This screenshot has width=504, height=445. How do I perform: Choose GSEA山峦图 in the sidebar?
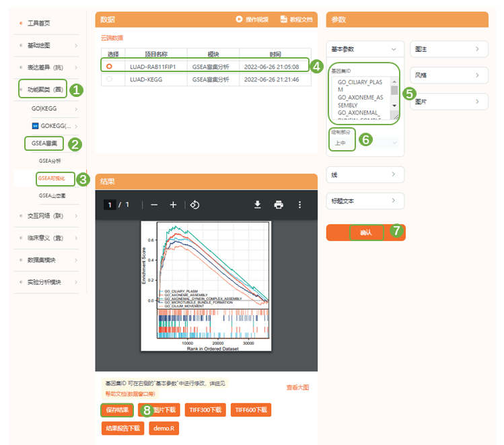52,195
